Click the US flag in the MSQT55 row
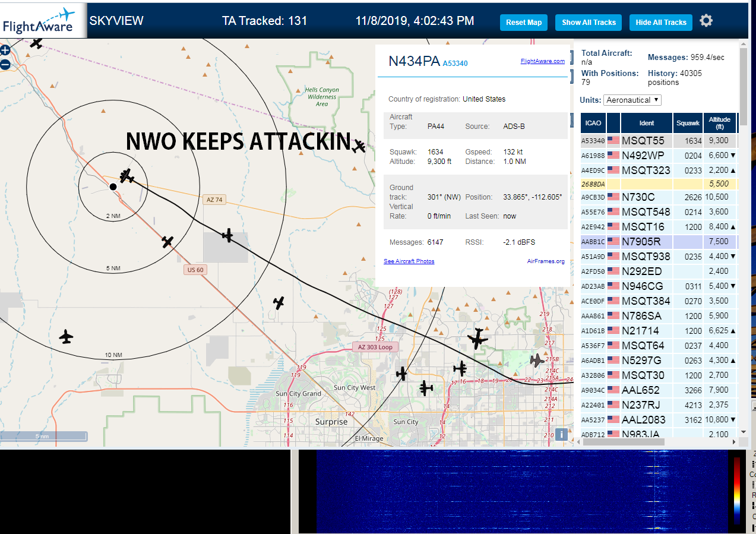This screenshot has width=756, height=534. [613, 141]
